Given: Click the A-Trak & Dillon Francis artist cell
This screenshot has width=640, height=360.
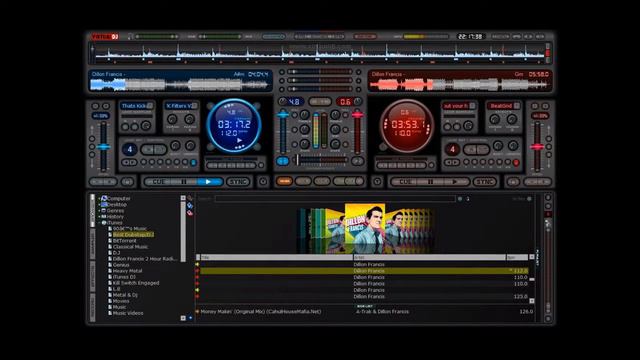Looking at the screenshot, I should pyautogui.click(x=382, y=311).
